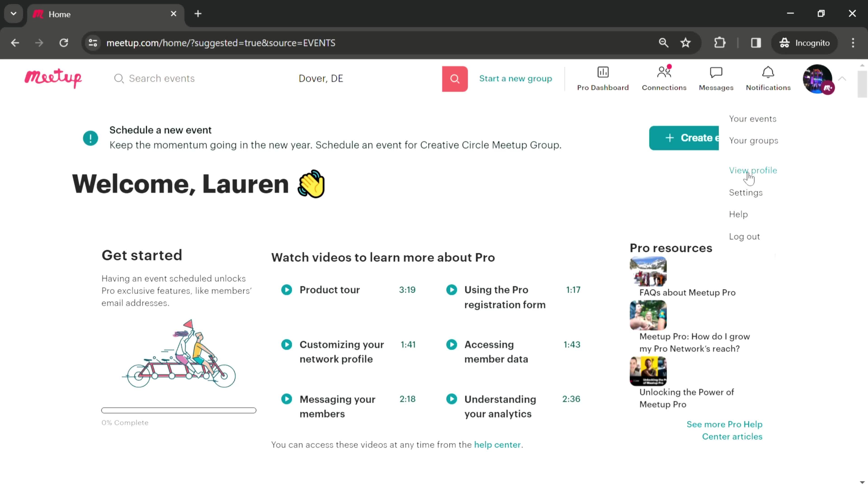Click the Meetup logo icon
Screen dimensions: 868x488
click(53, 78)
